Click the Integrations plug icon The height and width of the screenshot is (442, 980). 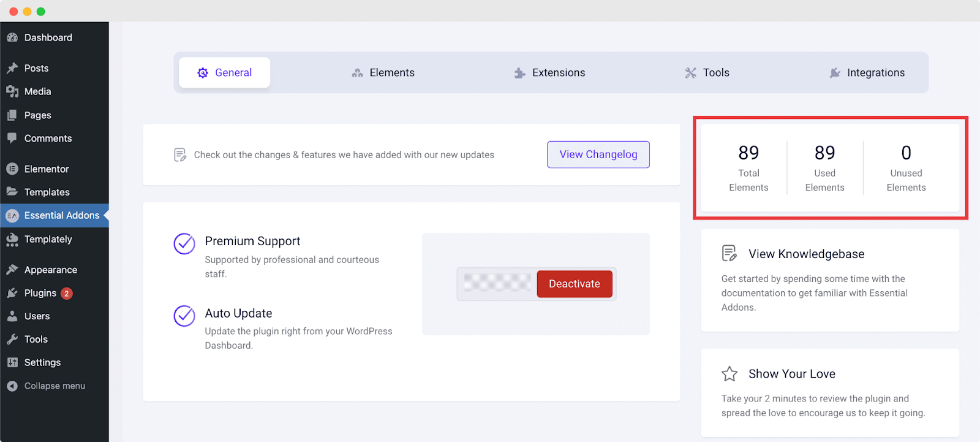(835, 73)
